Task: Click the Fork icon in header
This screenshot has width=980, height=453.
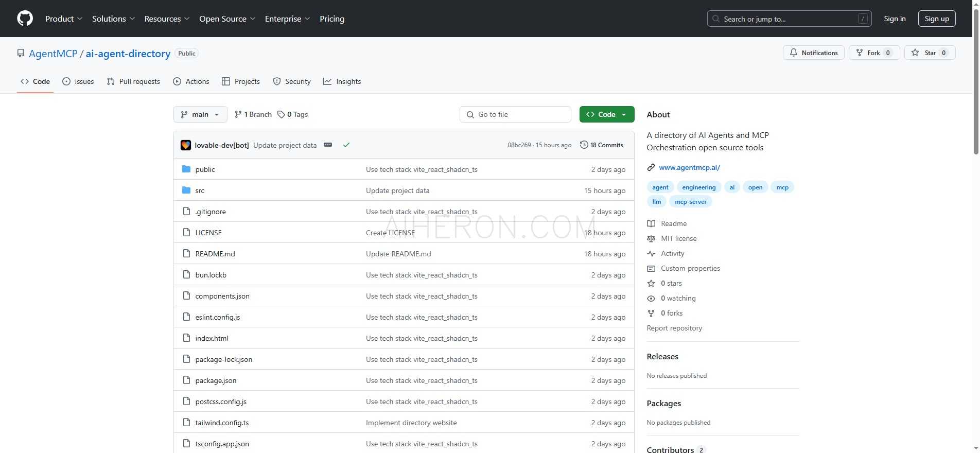Action: [859, 53]
